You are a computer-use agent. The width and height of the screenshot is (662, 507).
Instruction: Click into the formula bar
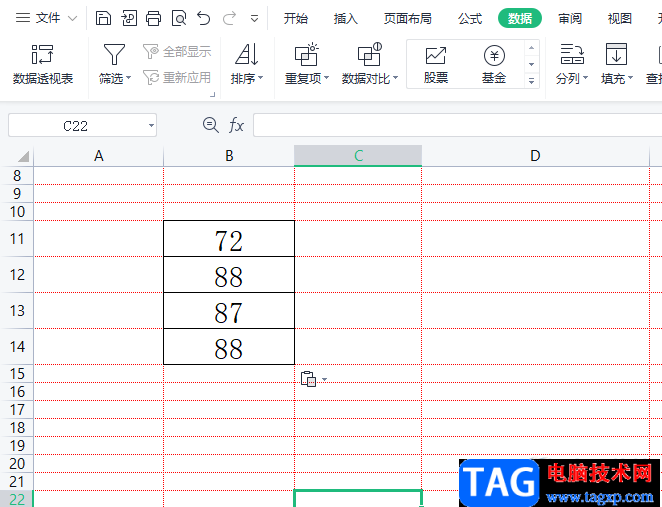458,125
